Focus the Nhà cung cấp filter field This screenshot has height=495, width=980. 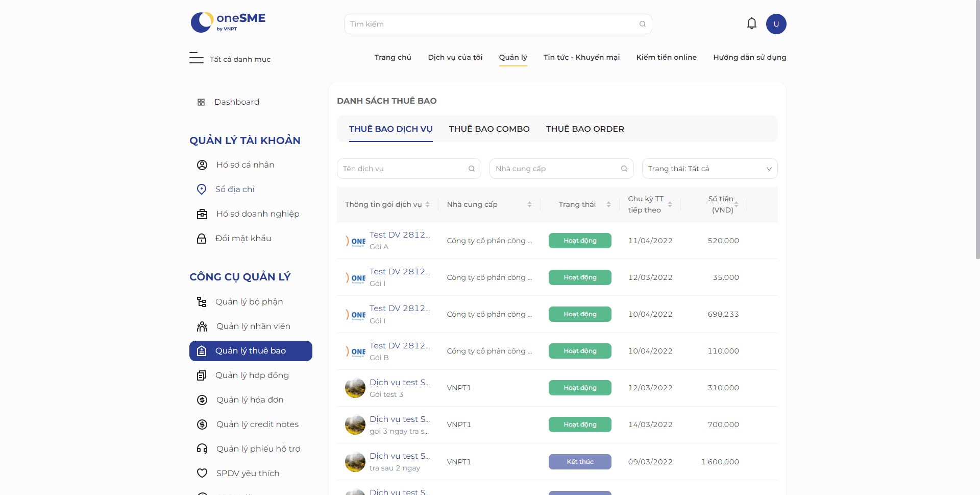[561, 169]
